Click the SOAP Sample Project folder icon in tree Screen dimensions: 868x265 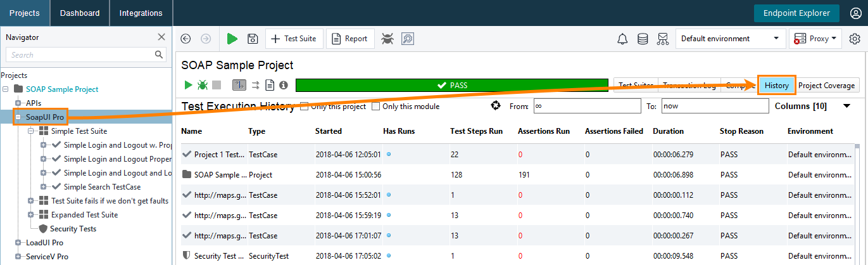18,89
